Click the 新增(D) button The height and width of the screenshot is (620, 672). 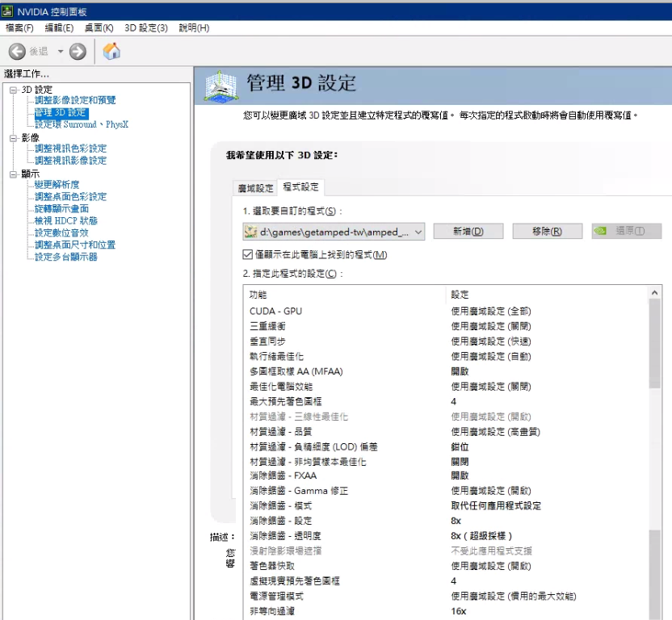468,232
